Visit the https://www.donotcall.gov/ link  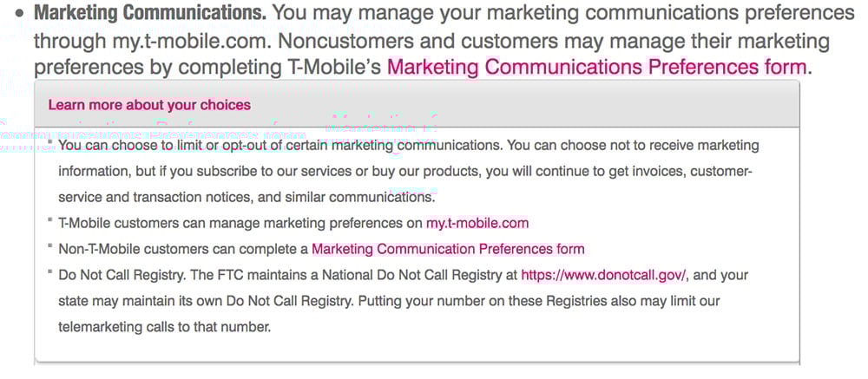click(x=604, y=275)
